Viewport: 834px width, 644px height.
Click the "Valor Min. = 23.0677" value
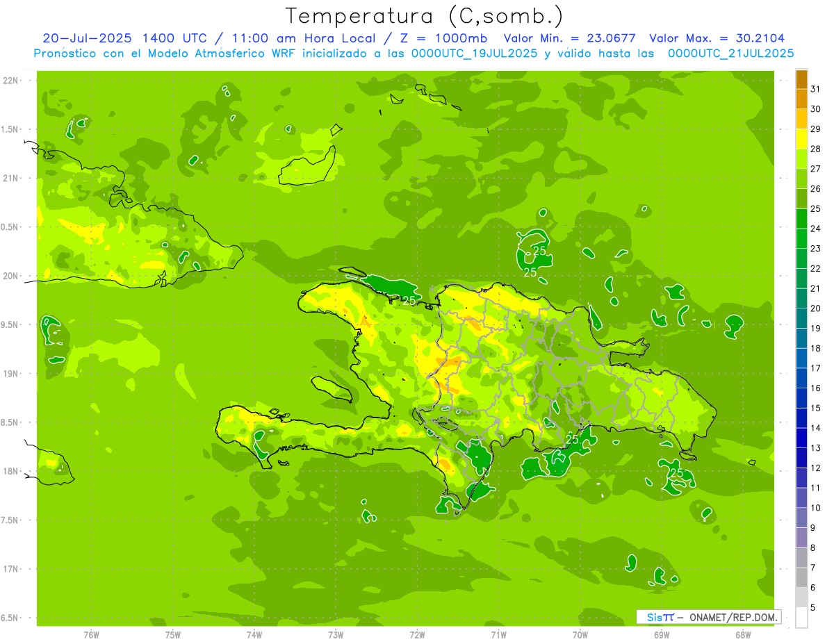(570, 38)
